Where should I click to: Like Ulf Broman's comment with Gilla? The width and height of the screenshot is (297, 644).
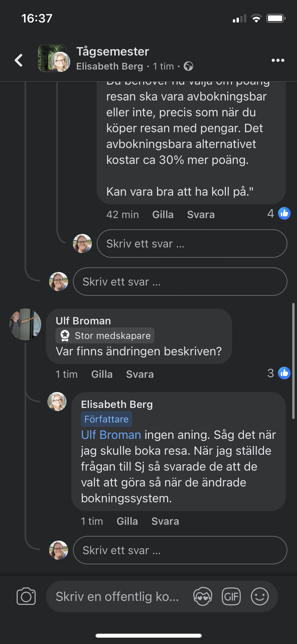pyautogui.click(x=102, y=374)
